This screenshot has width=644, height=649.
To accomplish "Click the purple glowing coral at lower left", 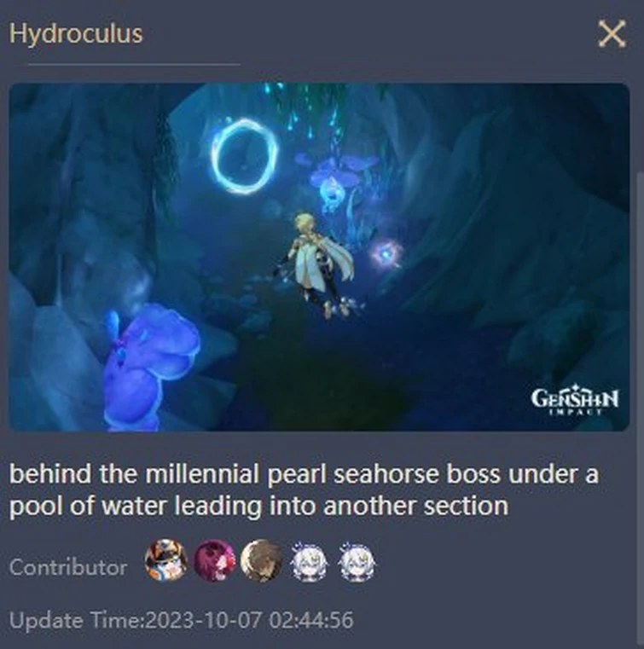I will click(151, 368).
